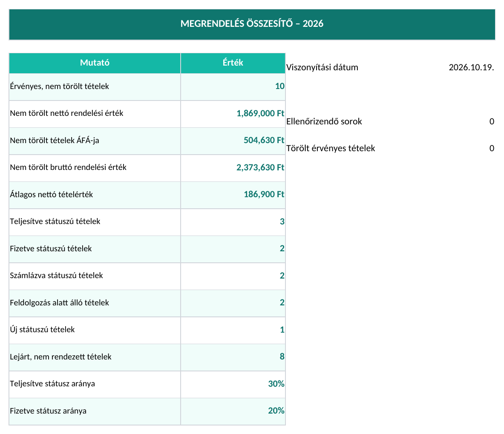Click the value 30%

coord(233,385)
